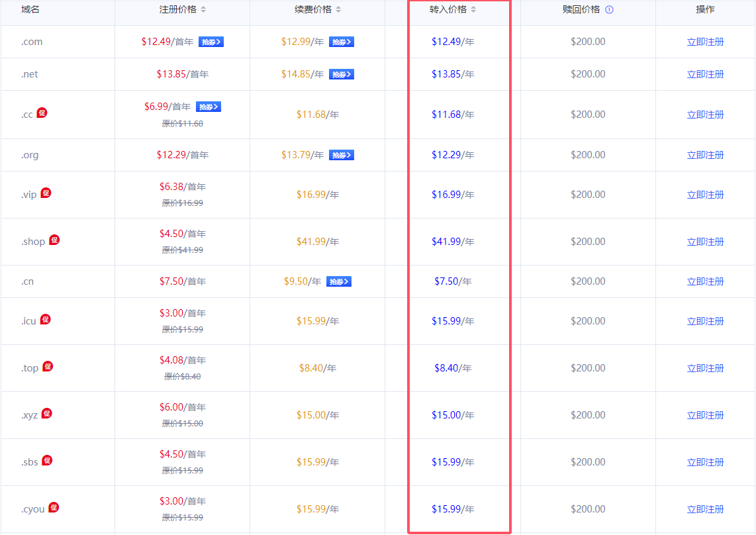Click the 促 promo badge beside .cyou

(54, 507)
